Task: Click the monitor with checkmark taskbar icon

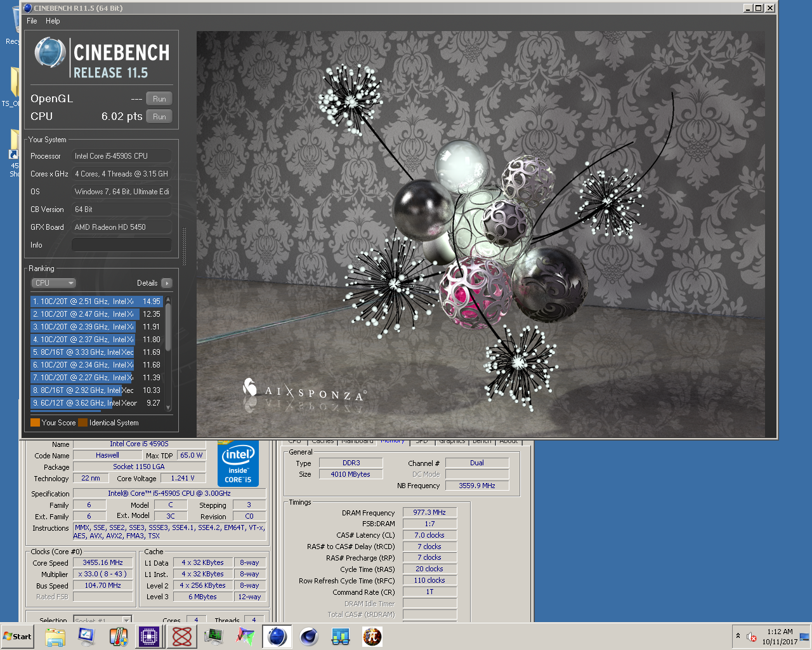Action: point(86,637)
